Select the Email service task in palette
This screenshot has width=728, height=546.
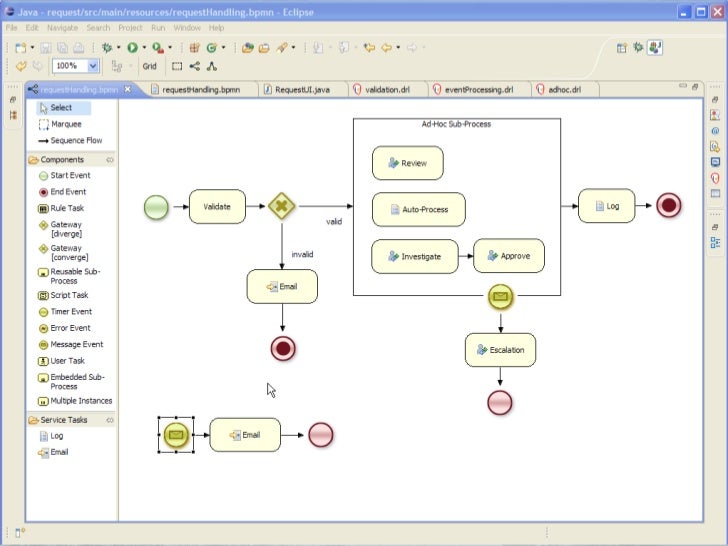[53, 452]
